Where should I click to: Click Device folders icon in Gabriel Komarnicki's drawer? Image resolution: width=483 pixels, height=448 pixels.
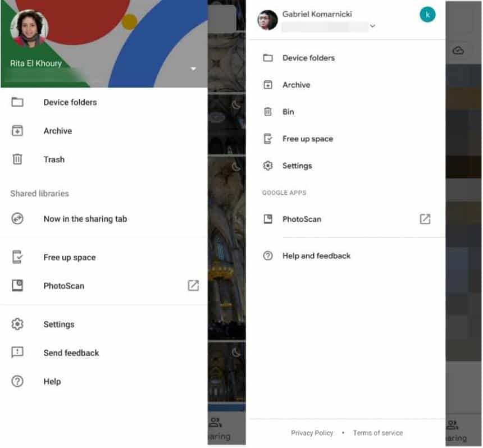pyautogui.click(x=268, y=58)
